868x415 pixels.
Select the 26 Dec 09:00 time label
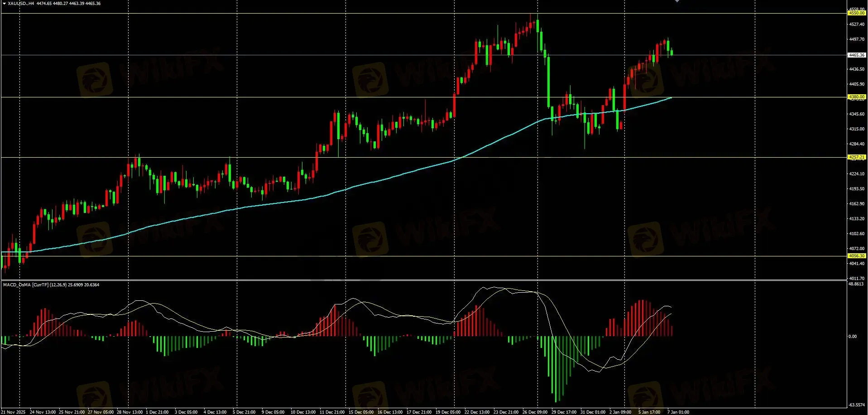(535, 412)
